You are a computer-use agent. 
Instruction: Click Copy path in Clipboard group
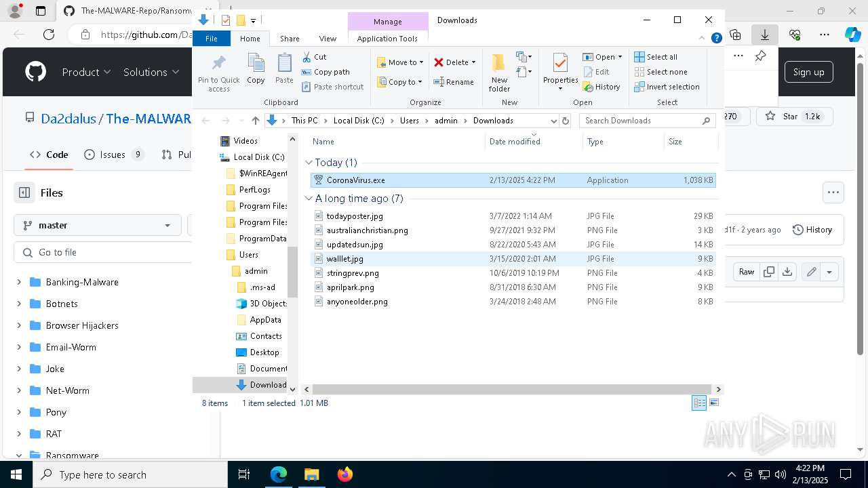point(325,72)
